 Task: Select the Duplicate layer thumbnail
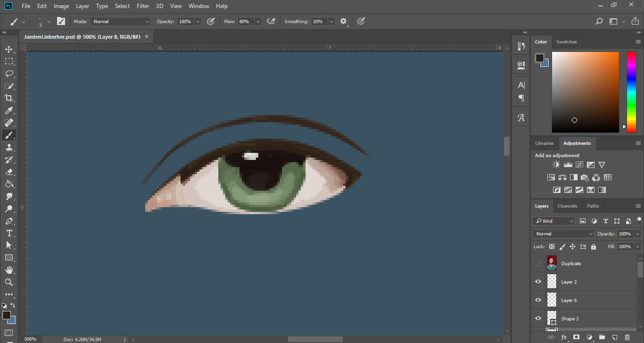tap(552, 263)
